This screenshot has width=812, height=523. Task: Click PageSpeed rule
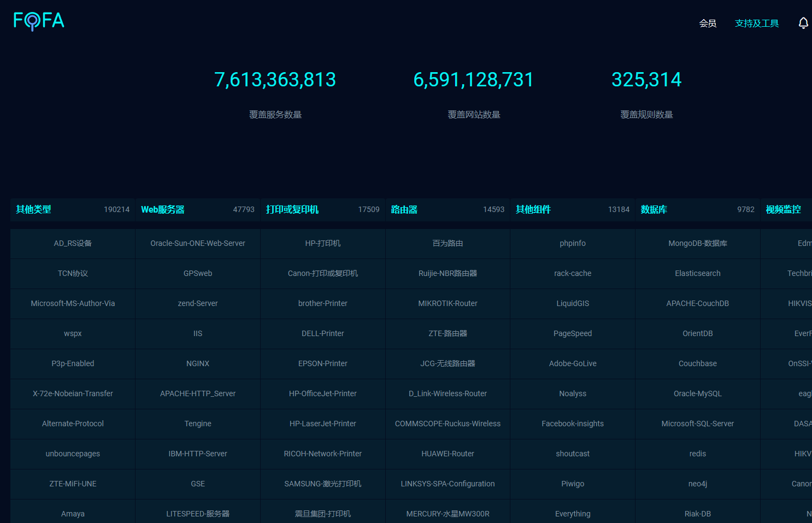573,333
